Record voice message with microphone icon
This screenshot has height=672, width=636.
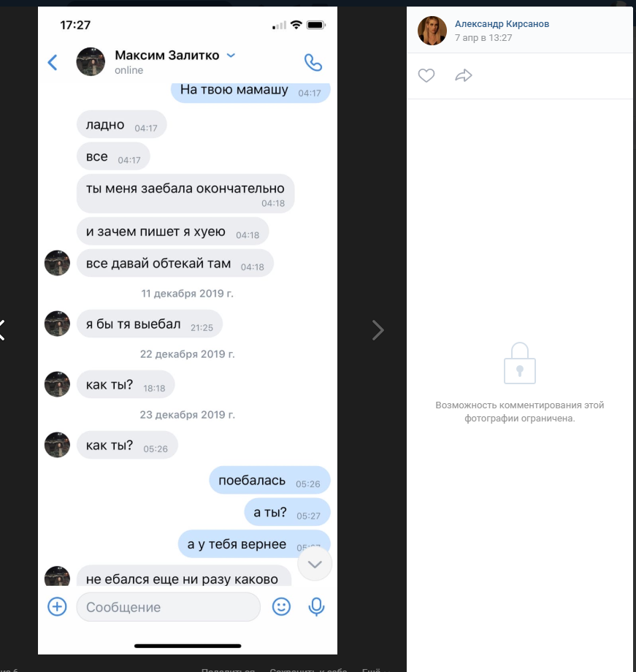(x=316, y=606)
